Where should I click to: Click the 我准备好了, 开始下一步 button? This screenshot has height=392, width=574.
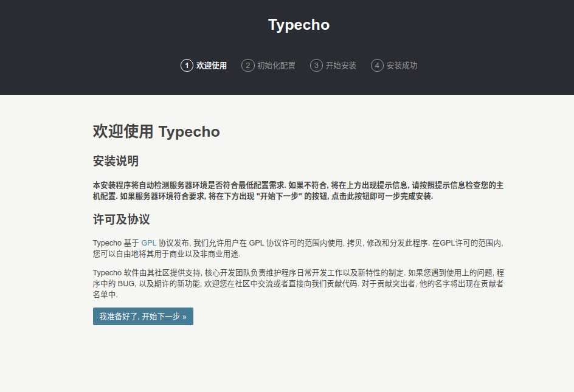(x=143, y=316)
